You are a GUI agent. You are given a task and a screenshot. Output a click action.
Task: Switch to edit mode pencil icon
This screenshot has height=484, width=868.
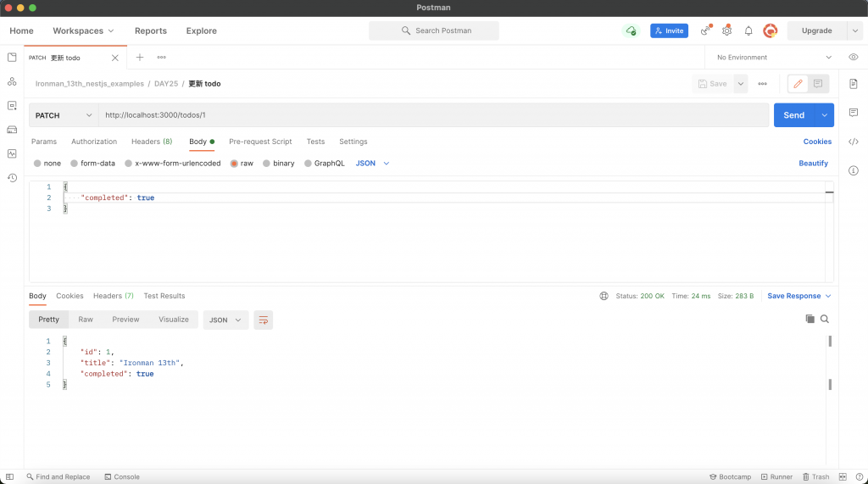(798, 84)
